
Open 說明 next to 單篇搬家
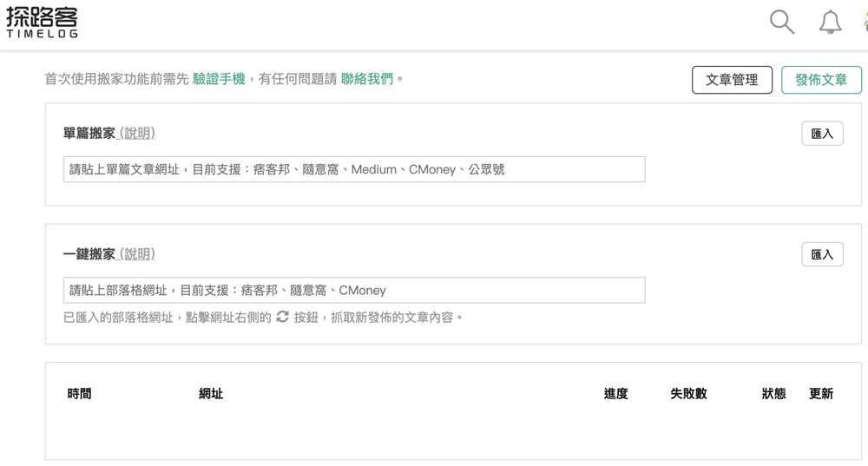coord(137,134)
